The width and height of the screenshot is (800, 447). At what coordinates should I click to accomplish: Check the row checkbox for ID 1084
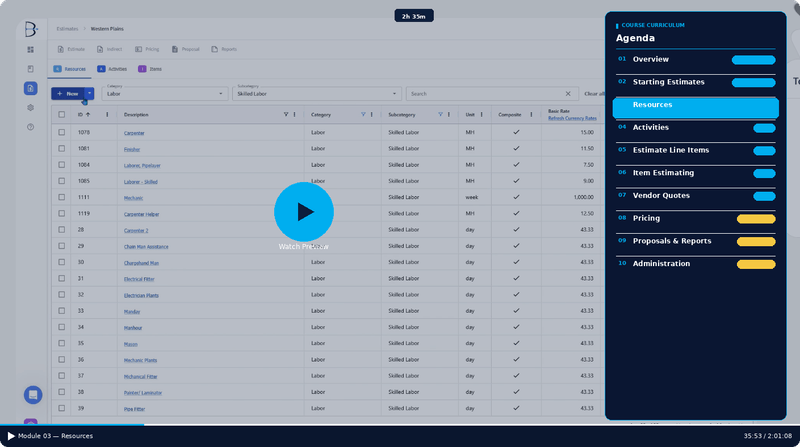62,165
